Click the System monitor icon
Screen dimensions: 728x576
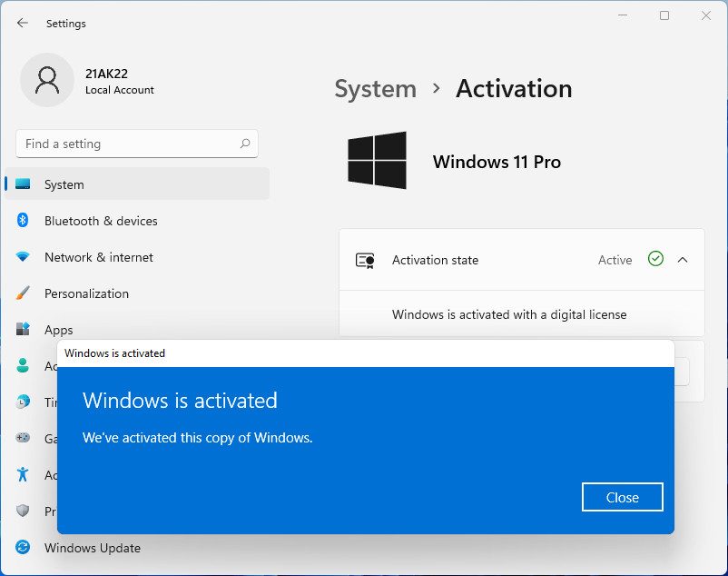23,184
